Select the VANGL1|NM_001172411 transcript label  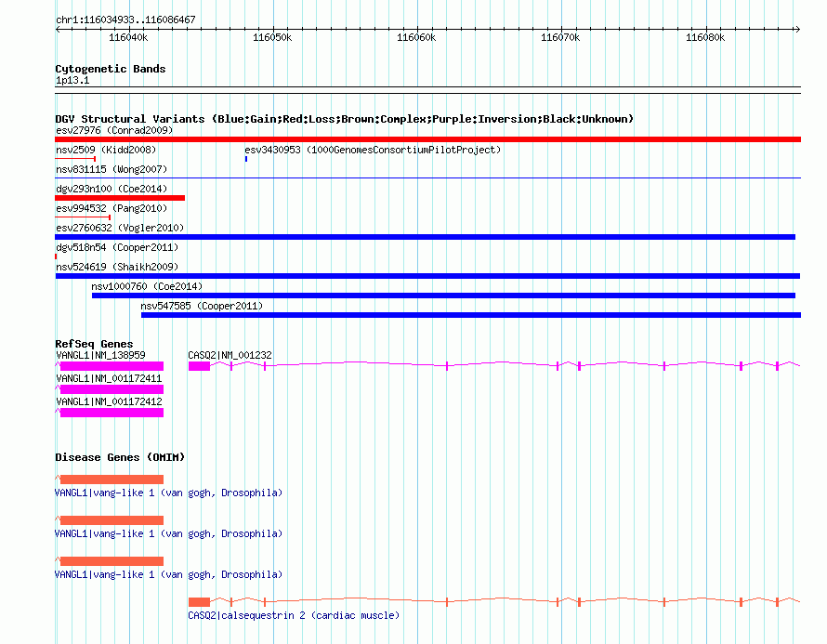(x=109, y=378)
